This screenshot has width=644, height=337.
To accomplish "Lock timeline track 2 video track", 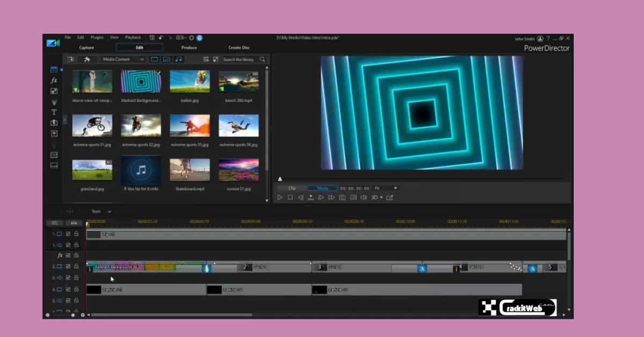I will coord(75,267).
